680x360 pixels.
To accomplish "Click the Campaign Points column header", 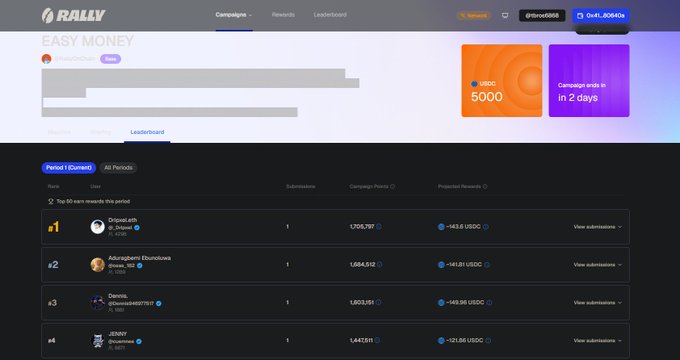I will pos(369,187).
